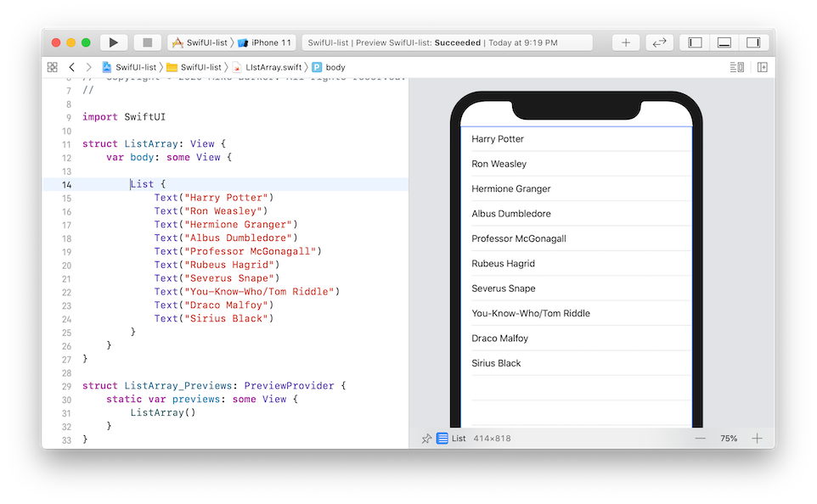Select Harry Potter row in preview
Image resolution: width=817 pixels, height=504 pixels.
(577, 139)
